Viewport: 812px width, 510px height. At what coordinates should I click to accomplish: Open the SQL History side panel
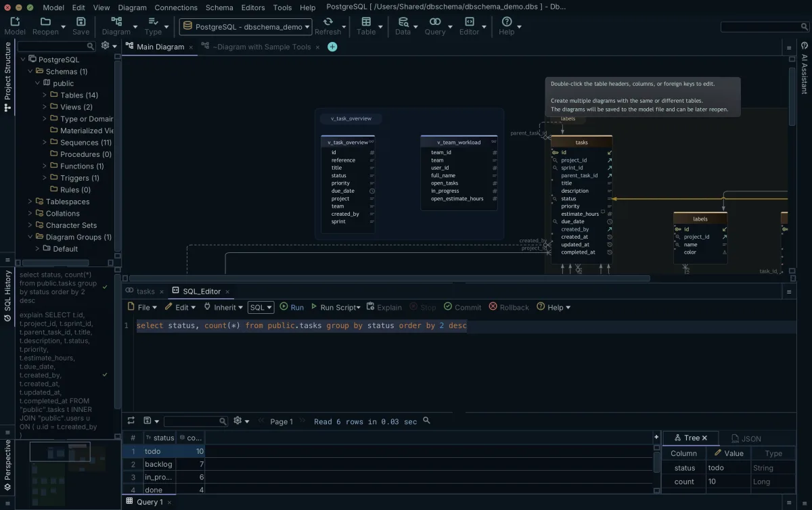[7, 296]
